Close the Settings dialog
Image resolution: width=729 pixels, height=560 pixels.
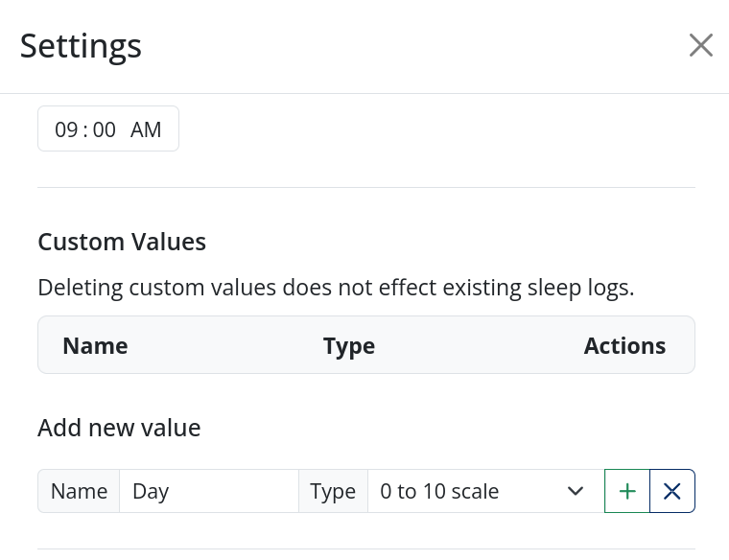[x=701, y=45]
